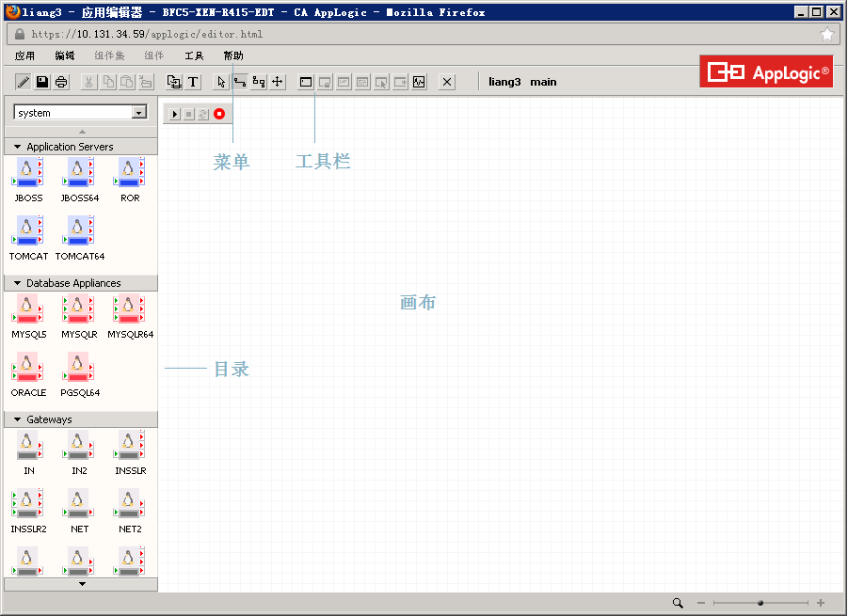
Task: Click the X close toolbar button
Action: 447,82
